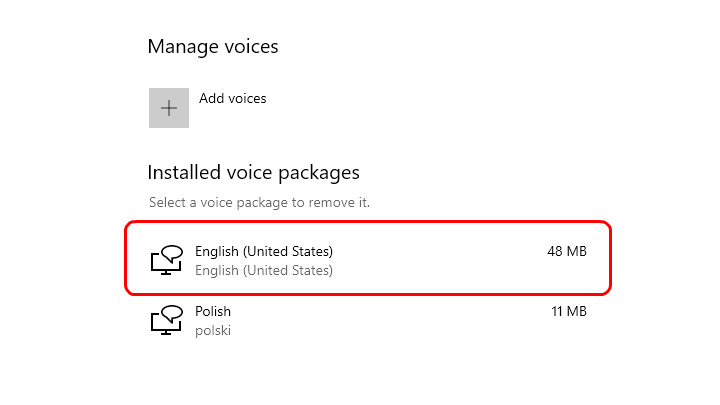Select the English (United States) package title

pos(264,251)
